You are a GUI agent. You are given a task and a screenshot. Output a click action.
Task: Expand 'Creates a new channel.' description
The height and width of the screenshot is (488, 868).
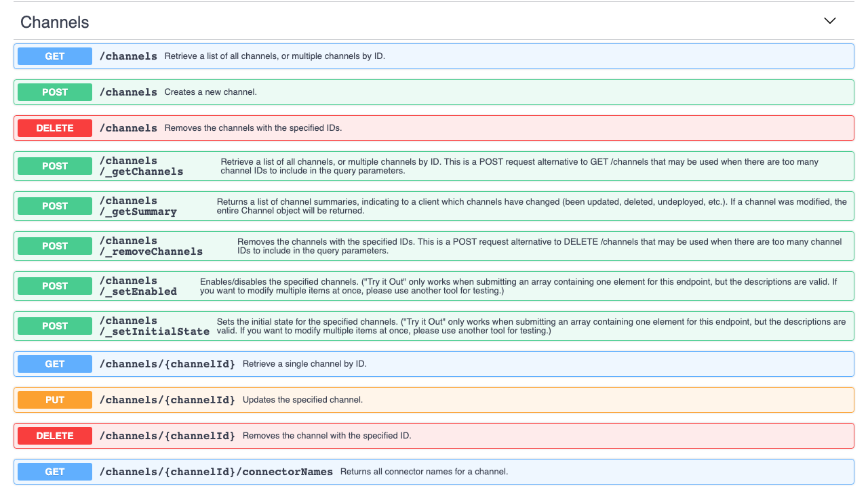pos(210,92)
